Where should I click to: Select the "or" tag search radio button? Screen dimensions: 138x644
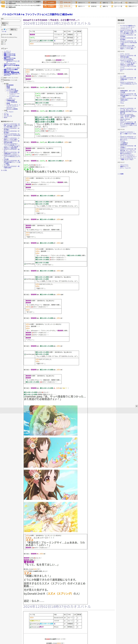[8, 29]
